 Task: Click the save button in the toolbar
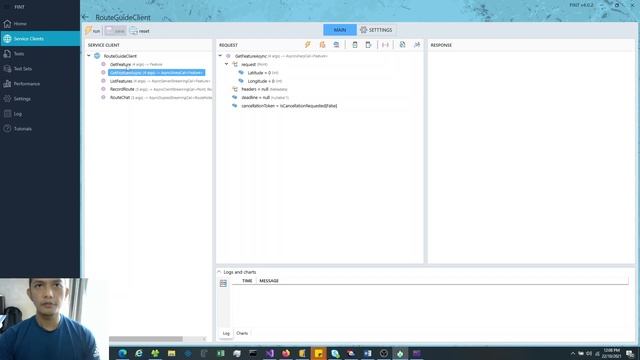115,31
